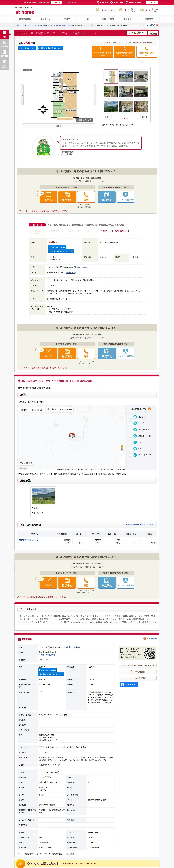Check the 小学校・中学校 checkbox
Viewport: 174px width, 868px height.
click(x=130, y=430)
